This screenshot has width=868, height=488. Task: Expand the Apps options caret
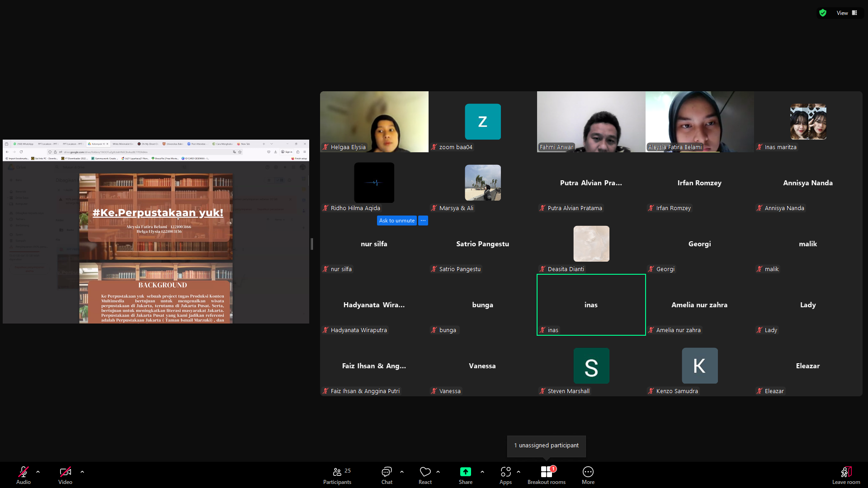click(519, 472)
